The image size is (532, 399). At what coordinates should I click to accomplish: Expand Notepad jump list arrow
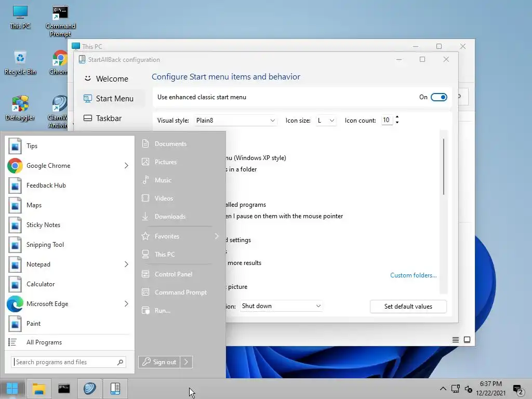126,264
